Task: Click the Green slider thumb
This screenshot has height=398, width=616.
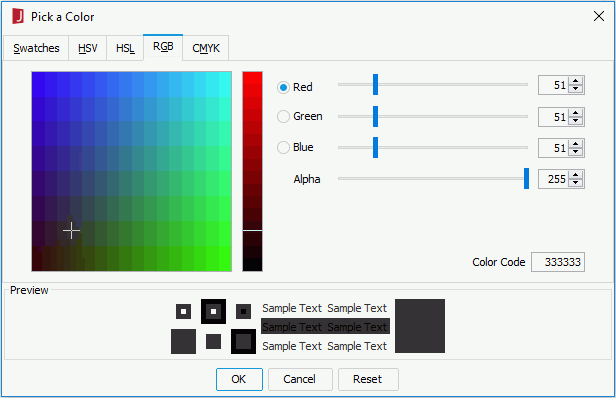Action: pyautogui.click(x=376, y=116)
